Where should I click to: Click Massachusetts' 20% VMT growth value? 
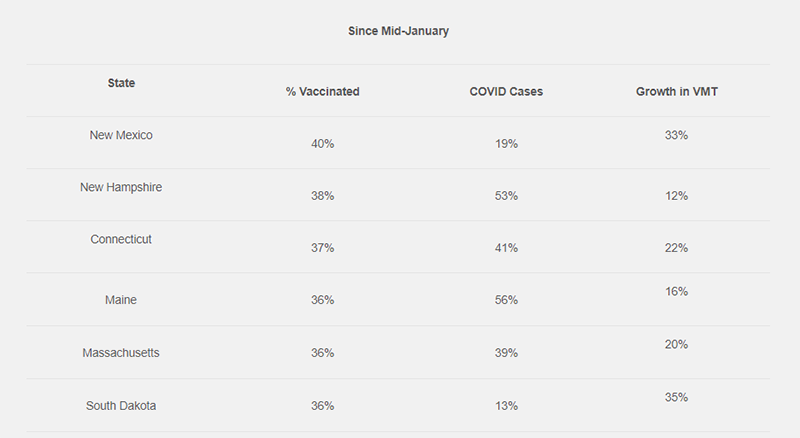tap(677, 345)
